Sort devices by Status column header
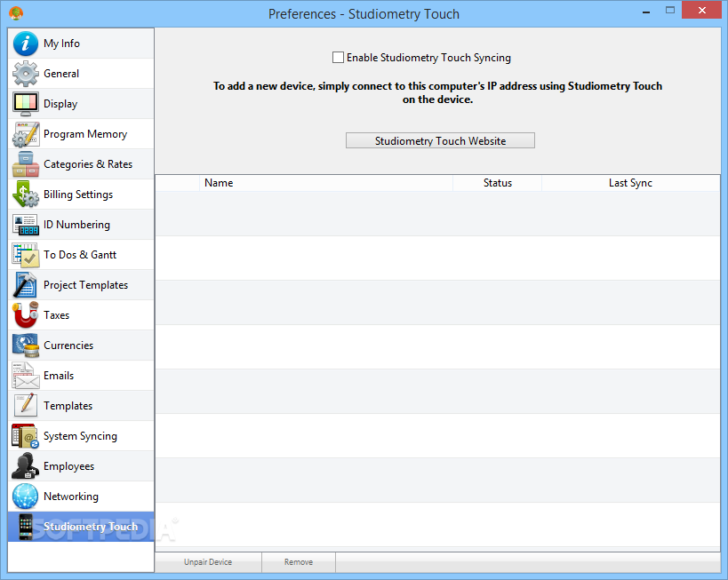The height and width of the screenshot is (580, 728). pos(497,183)
